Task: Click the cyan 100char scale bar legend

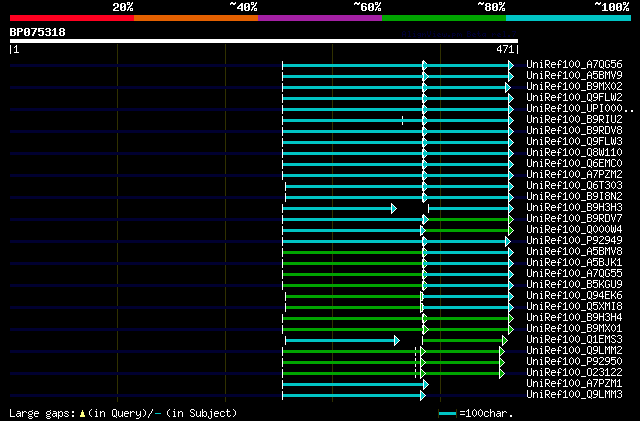Action: pos(447,414)
